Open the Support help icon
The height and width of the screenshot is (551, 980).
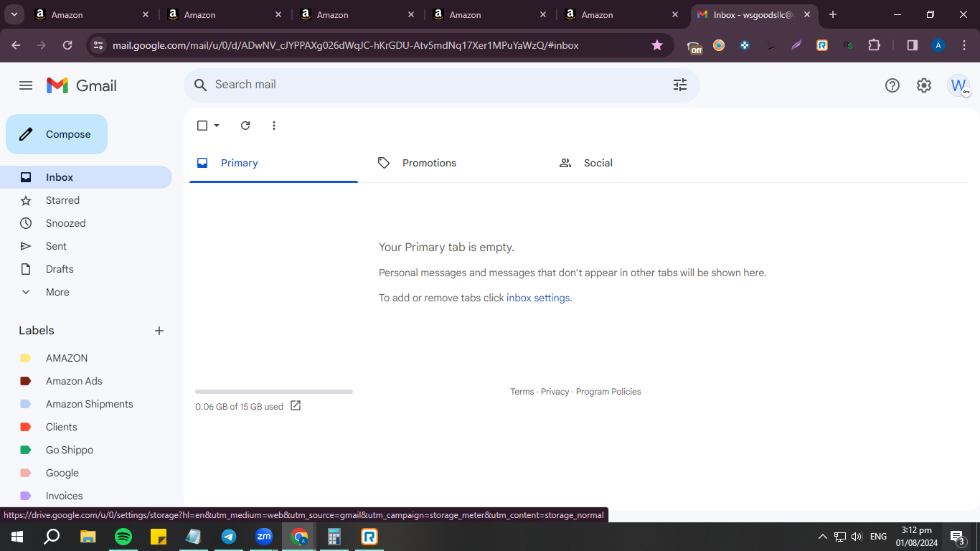pos(892,85)
